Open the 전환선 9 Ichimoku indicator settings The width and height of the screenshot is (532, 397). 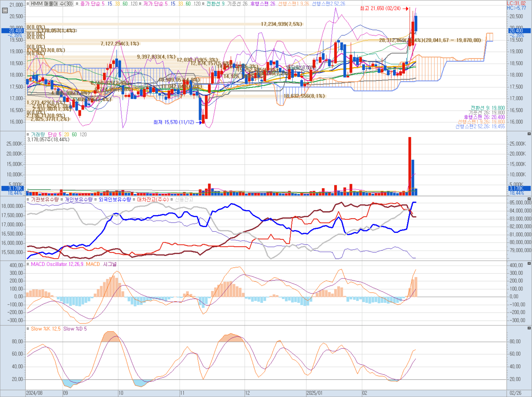click(215, 4)
